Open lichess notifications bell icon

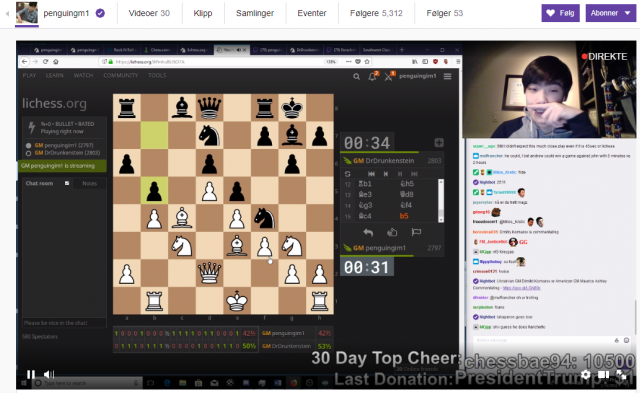(x=372, y=76)
